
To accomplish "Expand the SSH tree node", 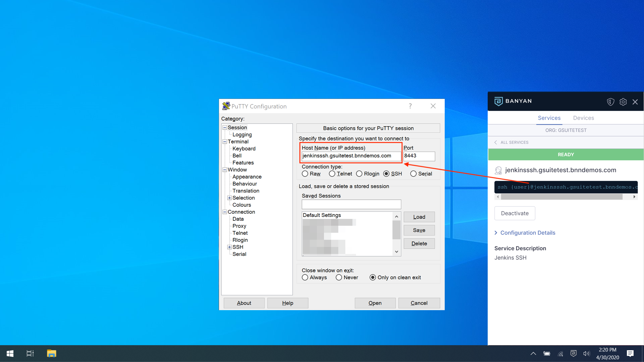I will pyautogui.click(x=230, y=247).
